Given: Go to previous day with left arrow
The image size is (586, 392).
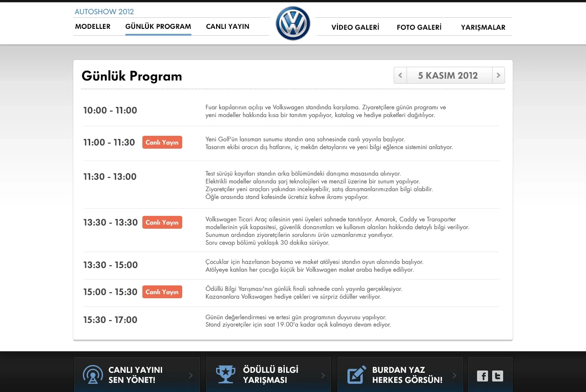Looking at the screenshot, I should (x=400, y=75).
